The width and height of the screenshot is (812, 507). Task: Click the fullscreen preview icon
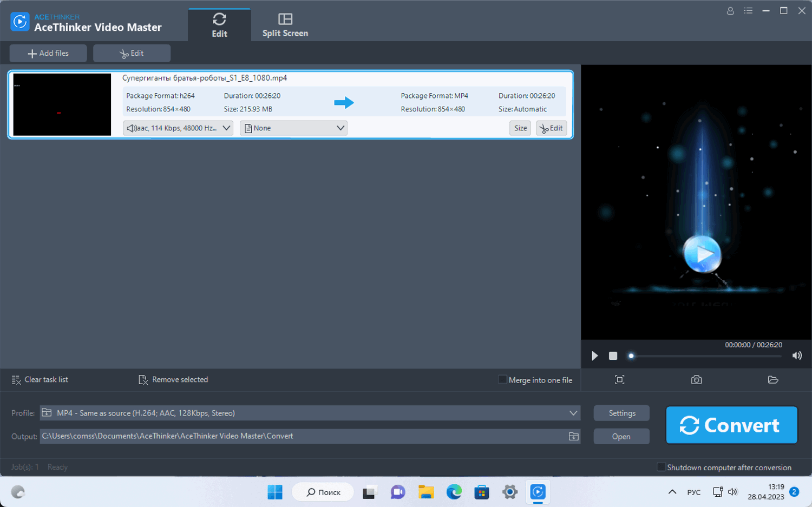click(x=620, y=380)
